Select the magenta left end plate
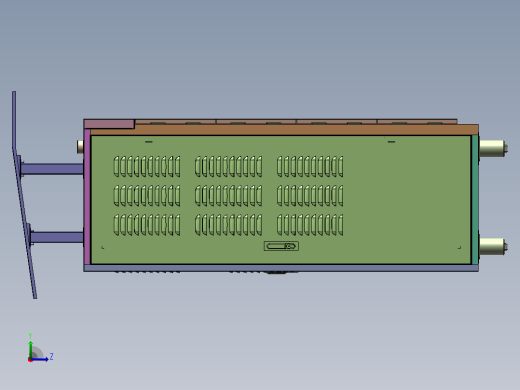 pos(87,197)
